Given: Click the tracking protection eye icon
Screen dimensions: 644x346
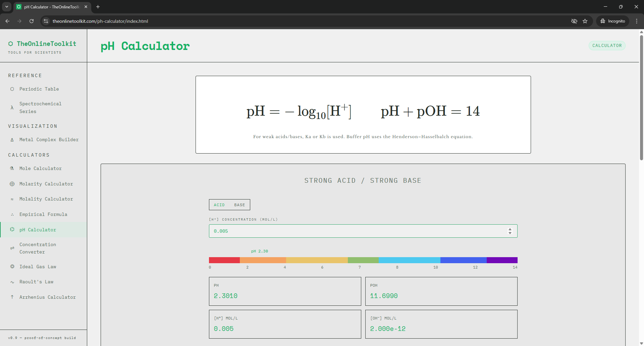Looking at the screenshot, I should tap(574, 21).
